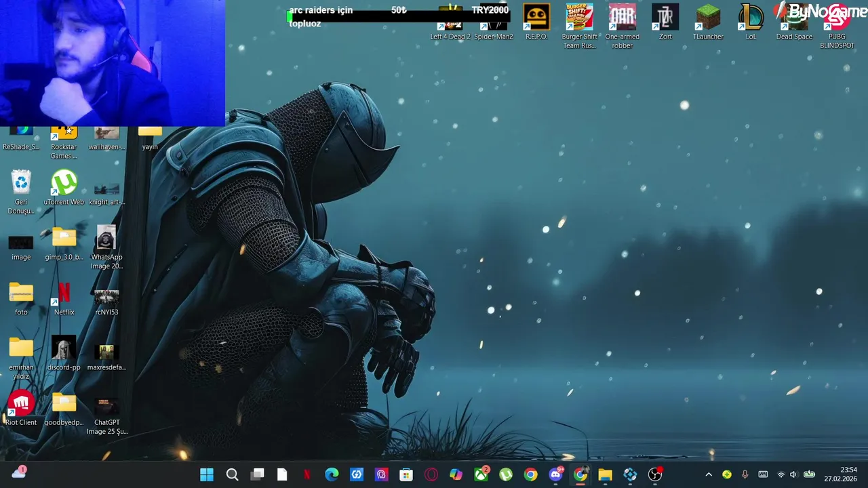Open the Windows Start menu
Viewport: 868px width, 488px height.
click(207, 474)
